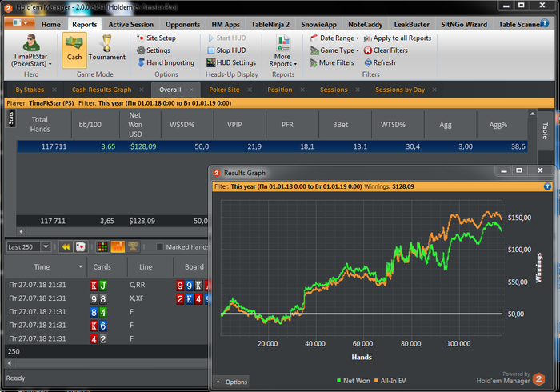Open Settings gear option
Viewport: 560px width, 392px height.
click(x=154, y=50)
